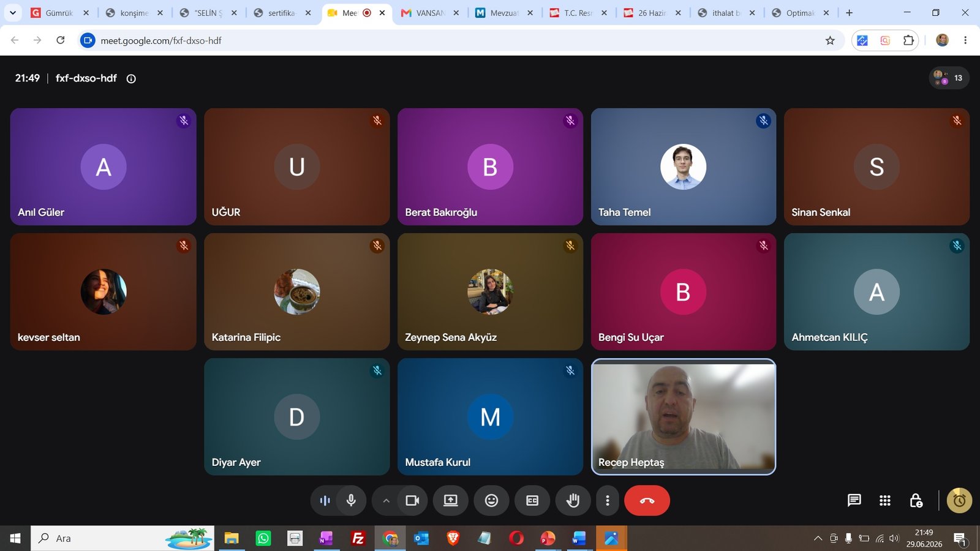This screenshot has height=551, width=980.
Task: Open the more options three-dot menu
Action: (x=607, y=501)
